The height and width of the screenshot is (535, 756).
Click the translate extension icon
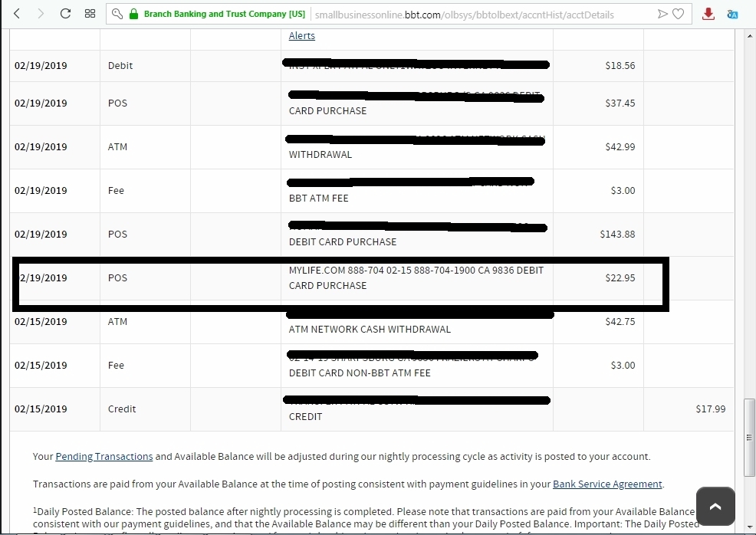732,15
